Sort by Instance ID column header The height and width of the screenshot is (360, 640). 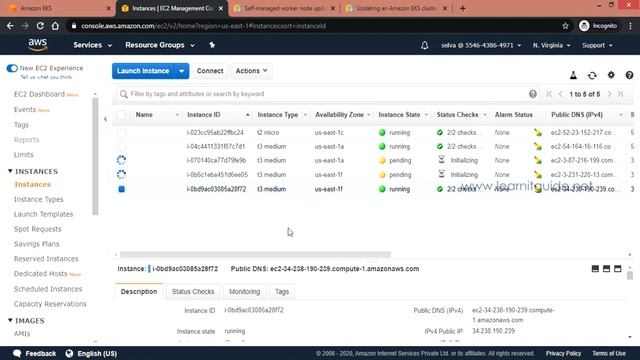pos(218,115)
